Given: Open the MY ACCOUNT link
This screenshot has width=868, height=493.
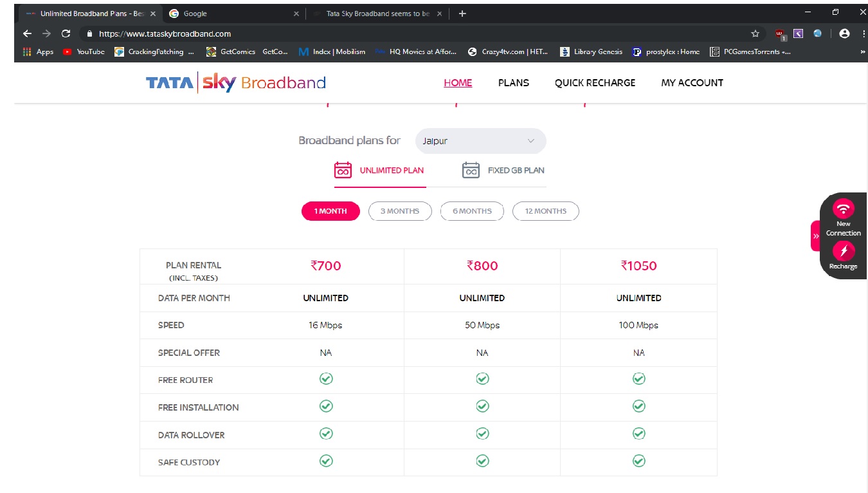Looking at the screenshot, I should click(692, 82).
